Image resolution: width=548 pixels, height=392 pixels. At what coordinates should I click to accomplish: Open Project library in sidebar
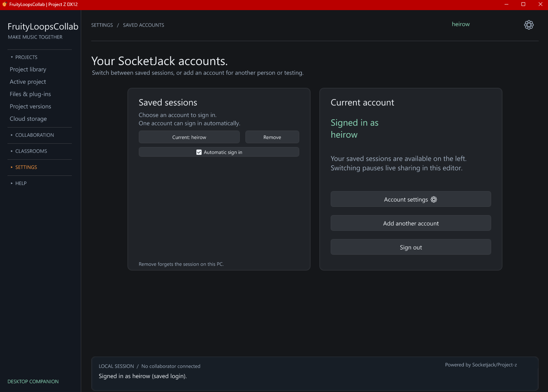tap(28, 70)
